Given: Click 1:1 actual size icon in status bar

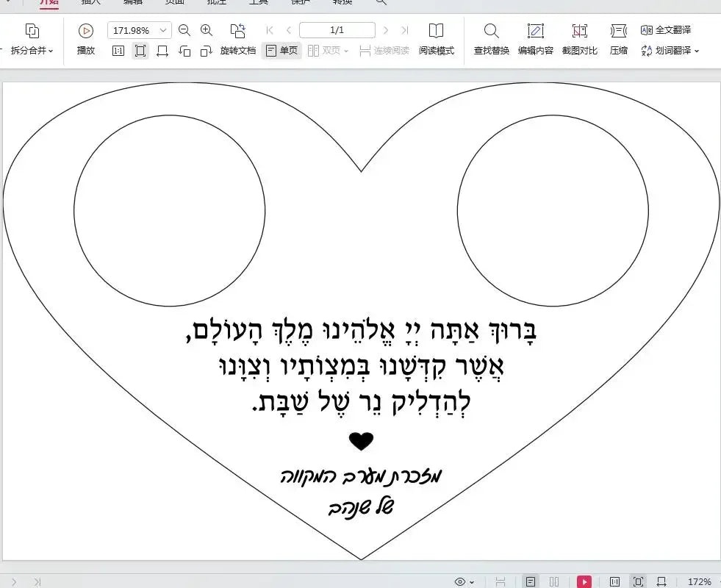Looking at the screenshot, I should (x=614, y=581).
